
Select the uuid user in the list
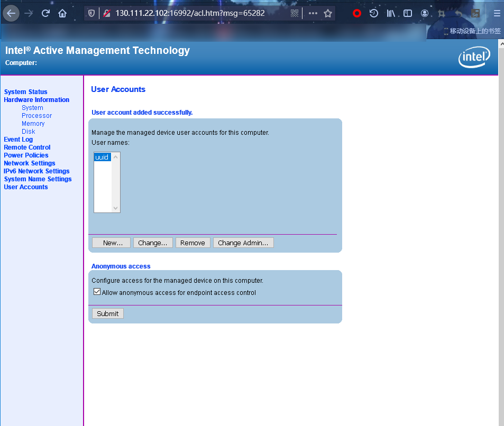(102, 157)
